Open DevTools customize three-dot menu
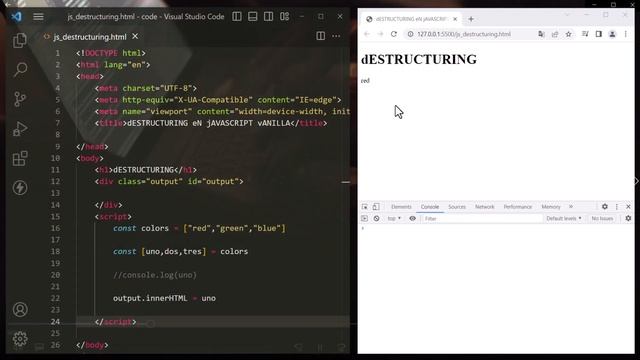The height and width of the screenshot is (360, 640). click(x=617, y=207)
